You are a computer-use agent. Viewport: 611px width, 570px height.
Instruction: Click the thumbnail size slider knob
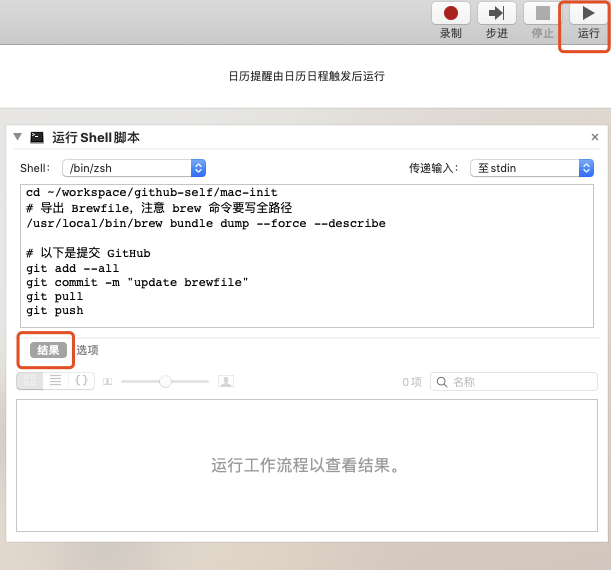click(166, 381)
